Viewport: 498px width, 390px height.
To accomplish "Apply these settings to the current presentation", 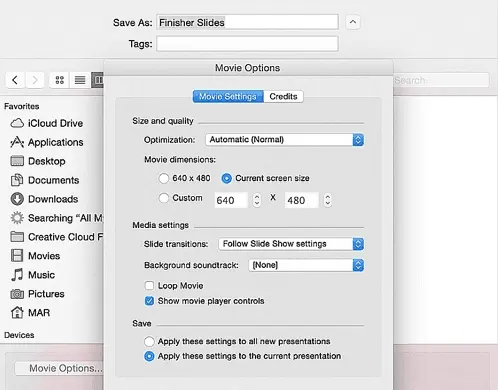I will (149, 356).
